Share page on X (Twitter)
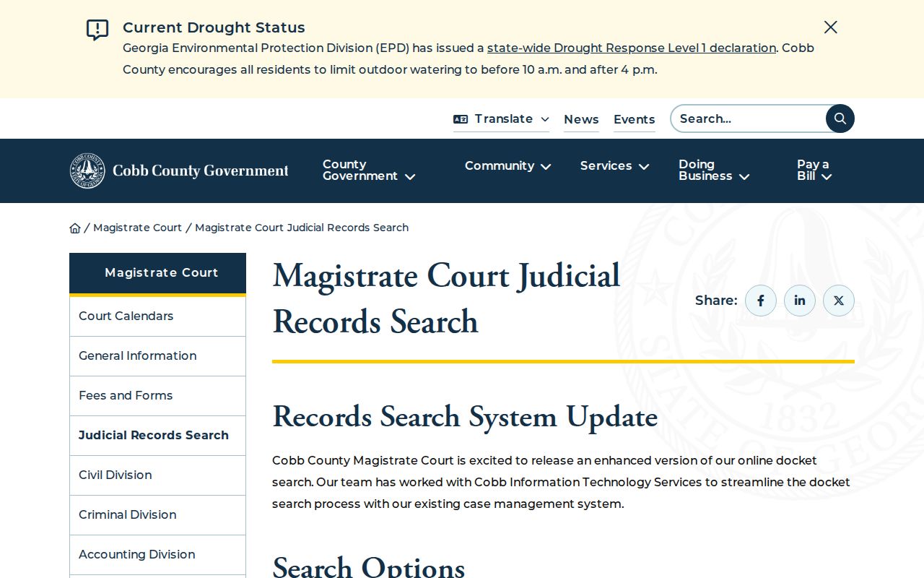 [839, 301]
